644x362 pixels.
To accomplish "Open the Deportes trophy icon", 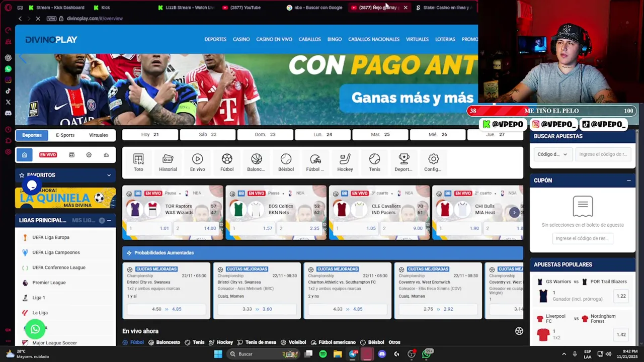I will (404, 162).
